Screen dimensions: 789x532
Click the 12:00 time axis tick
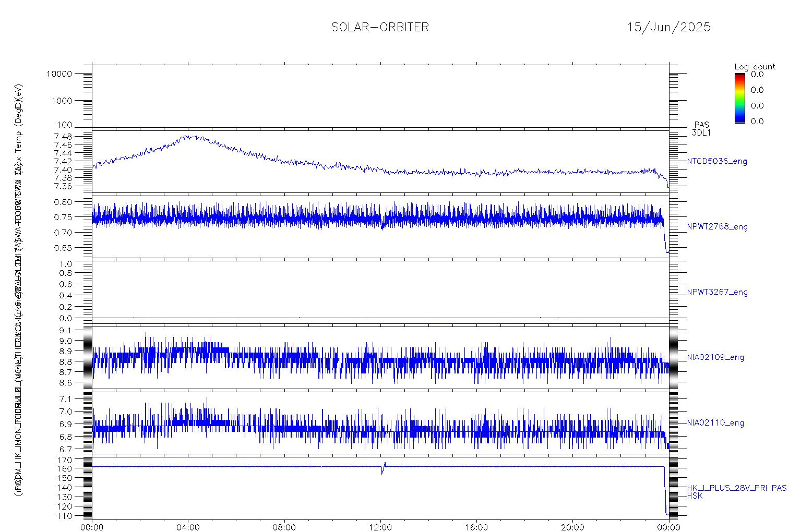[x=380, y=527]
